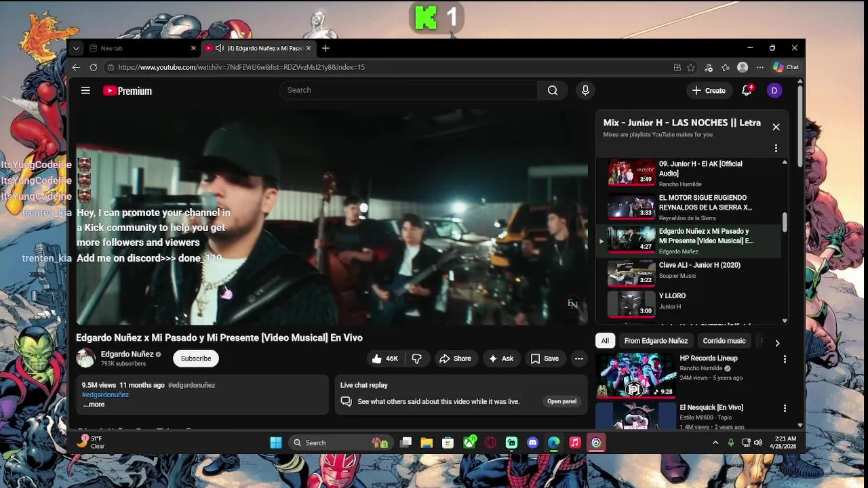Click the search magnifier button

(x=553, y=90)
